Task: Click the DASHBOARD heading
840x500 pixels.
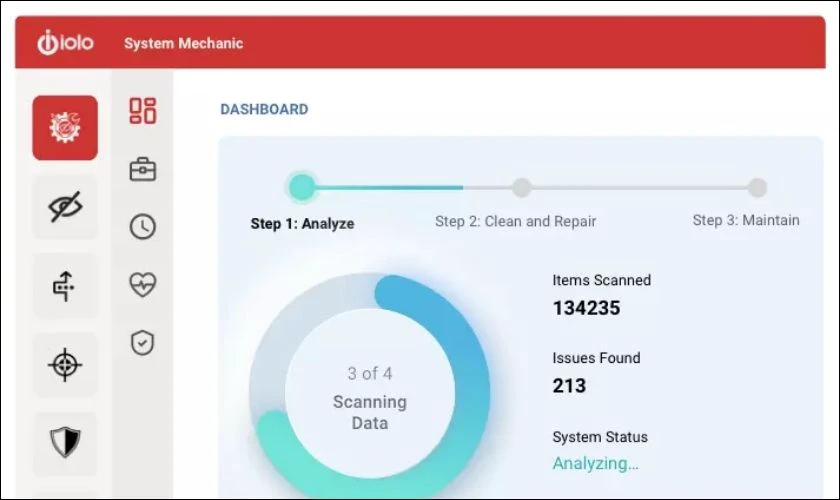Action: [264, 109]
